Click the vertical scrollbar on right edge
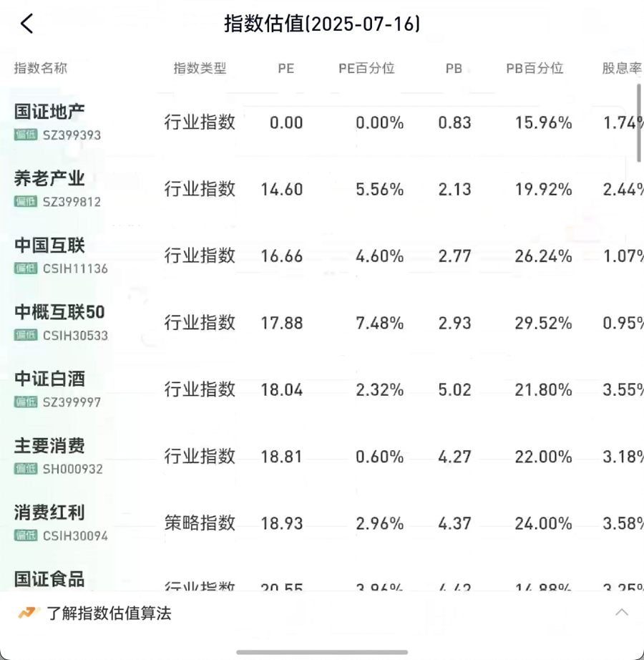 639,122
